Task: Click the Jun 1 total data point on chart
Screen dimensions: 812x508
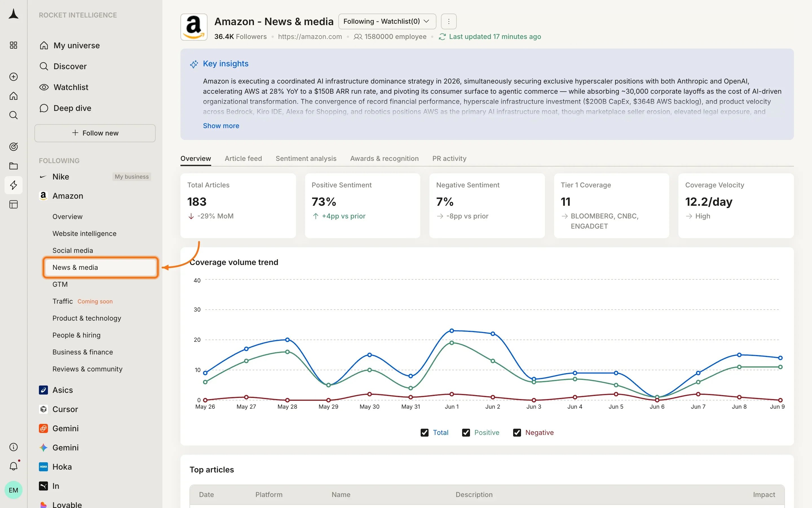Action: click(x=452, y=331)
